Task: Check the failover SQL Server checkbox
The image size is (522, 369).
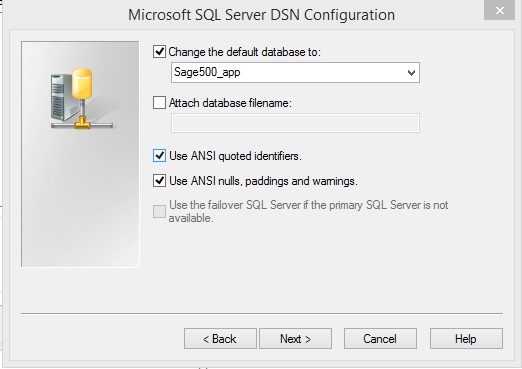Action: [x=159, y=211]
